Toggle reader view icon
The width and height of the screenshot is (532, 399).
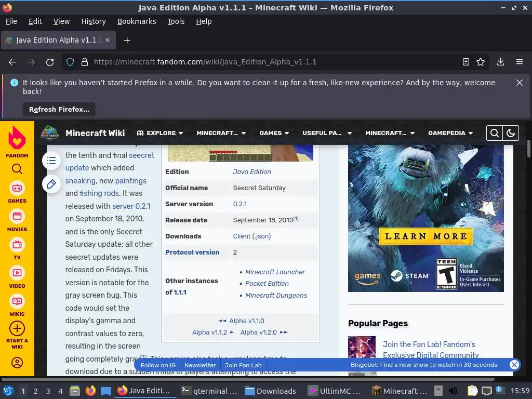point(466,62)
